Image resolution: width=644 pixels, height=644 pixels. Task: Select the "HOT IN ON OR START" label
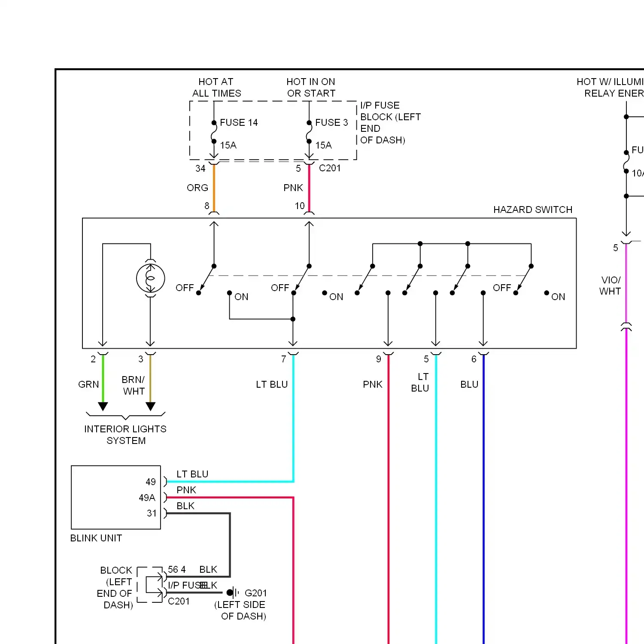pyautogui.click(x=311, y=87)
